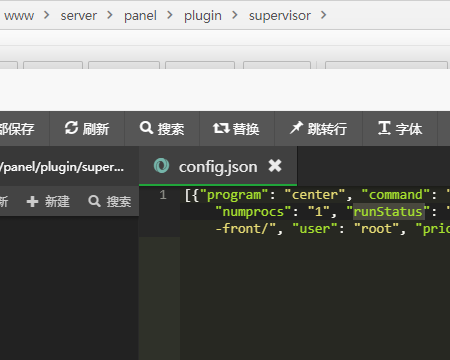The height and width of the screenshot is (360, 450).
Task: Click the 字体 font icon
Action: coord(384,128)
